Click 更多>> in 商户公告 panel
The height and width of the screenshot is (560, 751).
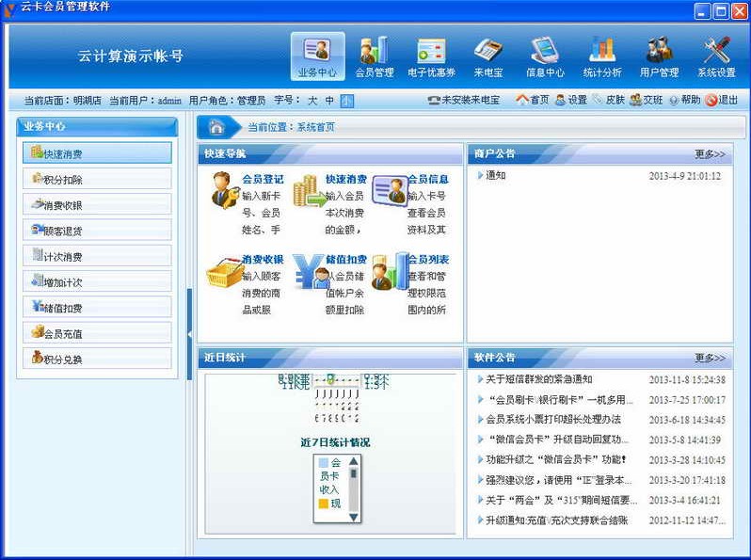tap(710, 154)
